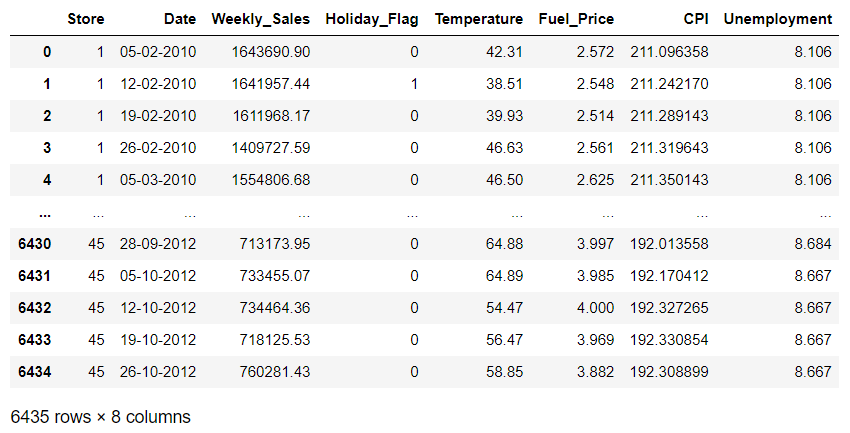Viewport: 850px width, 433px height.
Task: Click the Temperature column header
Action: 479,19
